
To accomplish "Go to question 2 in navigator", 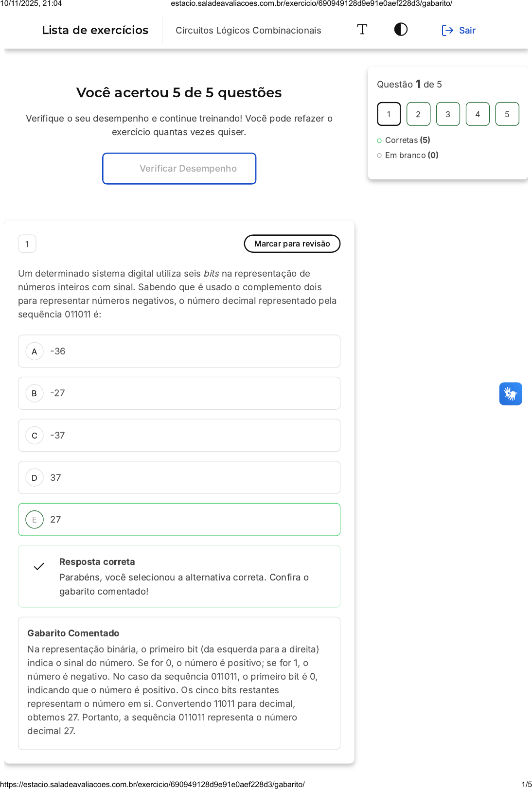I will (x=418, y=114).
